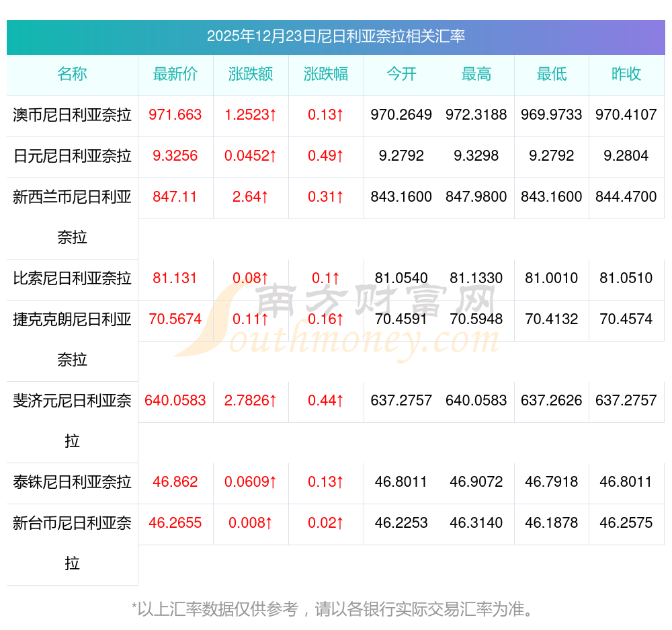Click the 澳币尼日利亚奈拉 row name
The width and height of the screenshot is (672, 630).
(72, 115)
